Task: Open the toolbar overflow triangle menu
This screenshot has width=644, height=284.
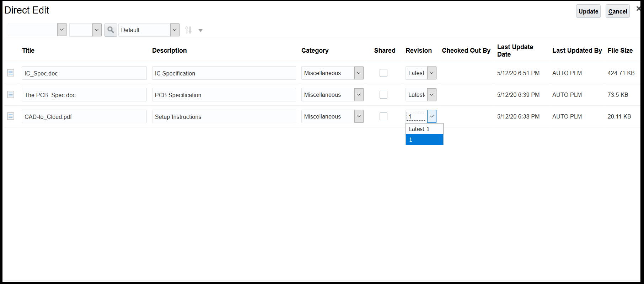Action: click(200, 31)
